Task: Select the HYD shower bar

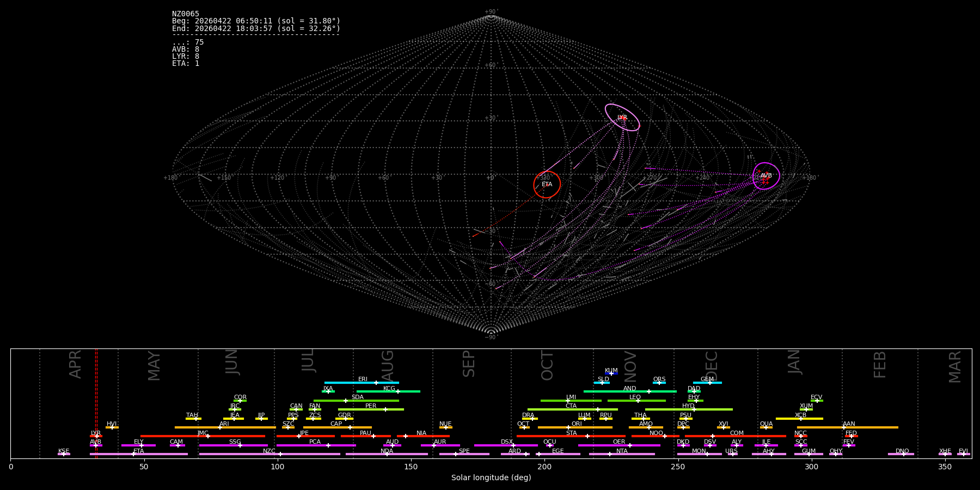Action: point(689,409)
